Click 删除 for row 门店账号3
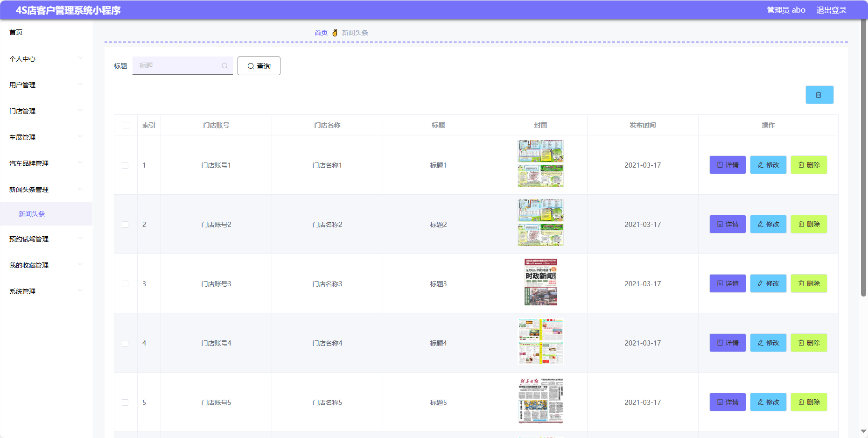868x438 pixels. pyautogui.click(x=809, y=283)
